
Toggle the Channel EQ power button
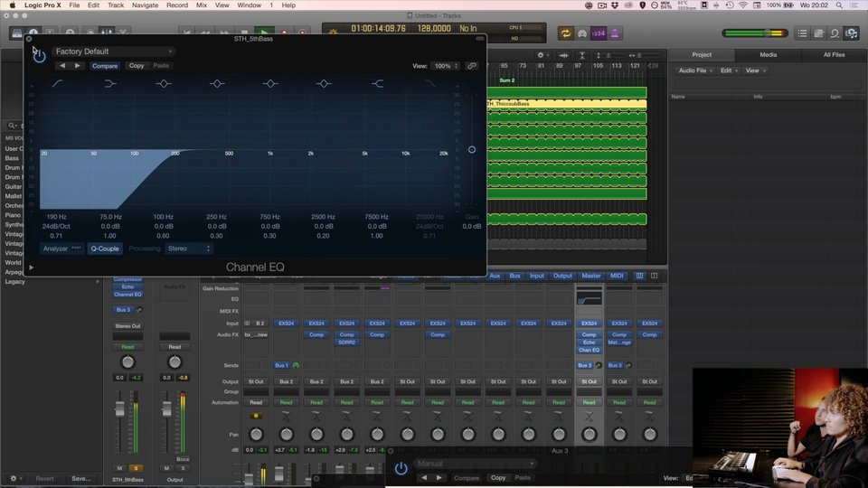click(x=39, y=56)
